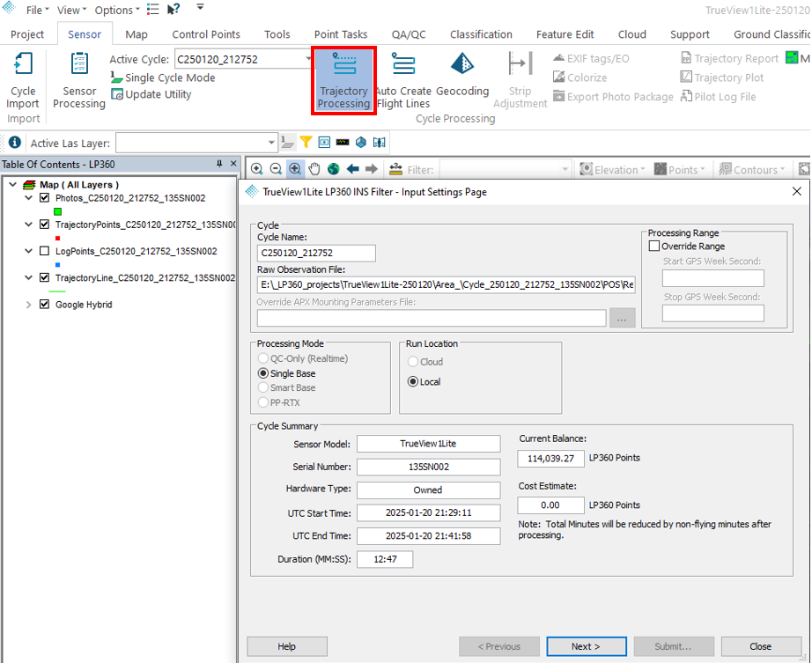The width and height of the screenshot is (812, 663).
Task: Click the measure ruler tool icon
Action: tap(395, 169)
